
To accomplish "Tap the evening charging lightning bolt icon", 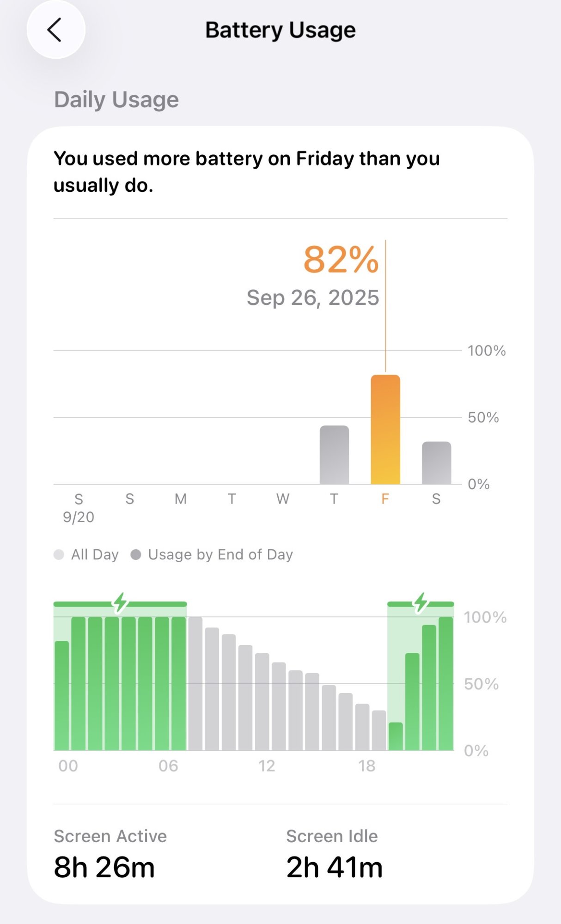I will pyautogui.click(x=421, y=602).
